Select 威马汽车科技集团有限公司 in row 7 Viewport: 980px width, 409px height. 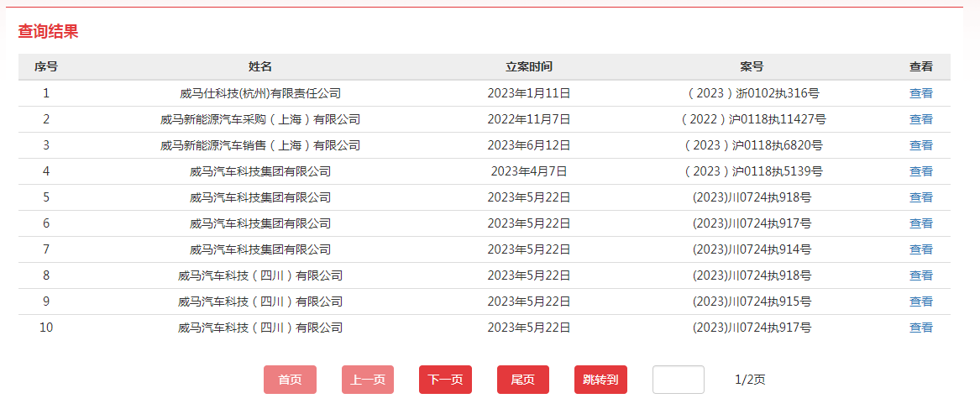click(x=260, y=249)
